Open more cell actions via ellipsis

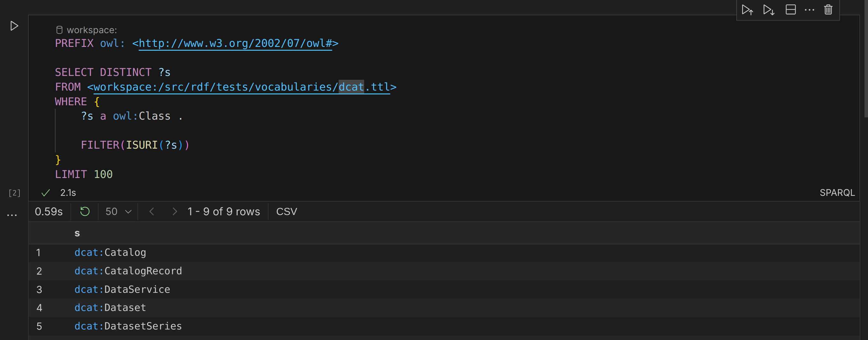click(x=809, y=10)
